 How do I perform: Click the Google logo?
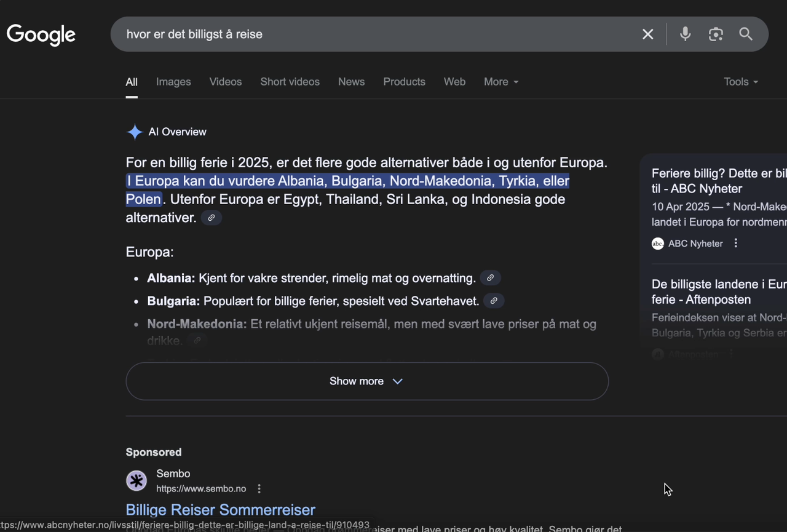(41, 34)
